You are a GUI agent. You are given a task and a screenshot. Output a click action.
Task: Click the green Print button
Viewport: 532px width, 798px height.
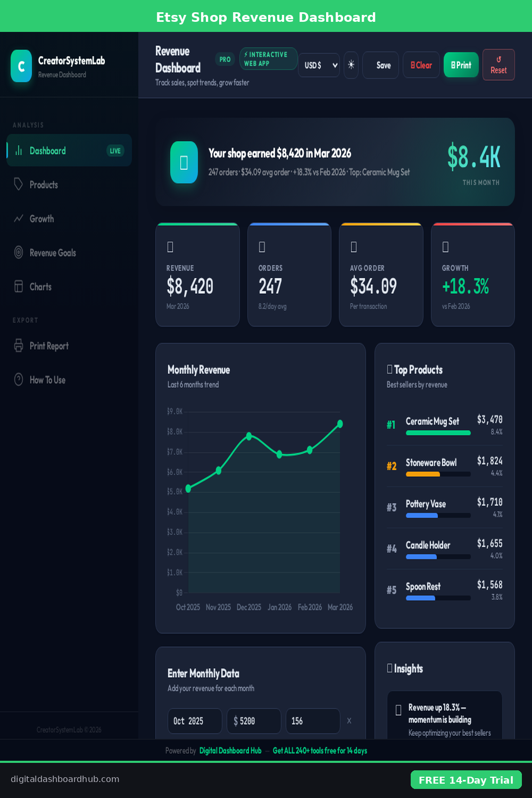461,65
